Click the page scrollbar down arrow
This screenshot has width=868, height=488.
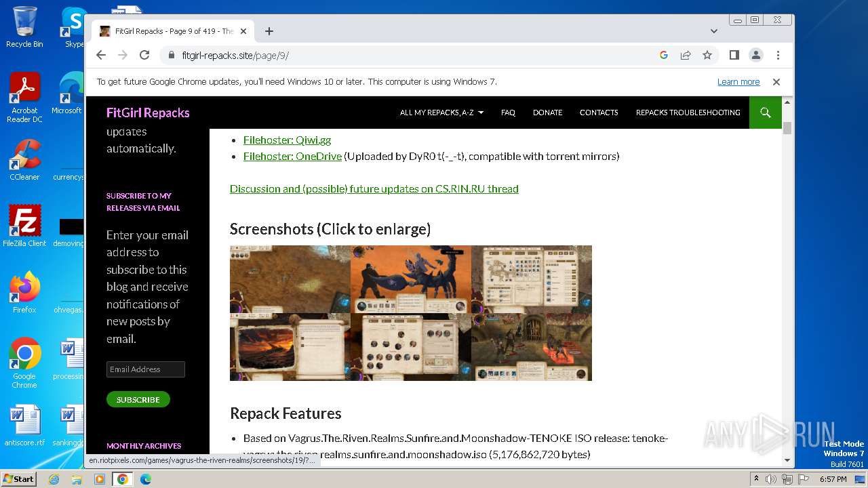[x=787, y=460]
